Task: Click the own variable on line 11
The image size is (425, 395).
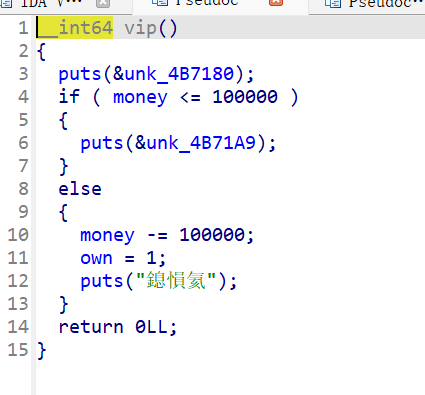Action: point(96,258)
